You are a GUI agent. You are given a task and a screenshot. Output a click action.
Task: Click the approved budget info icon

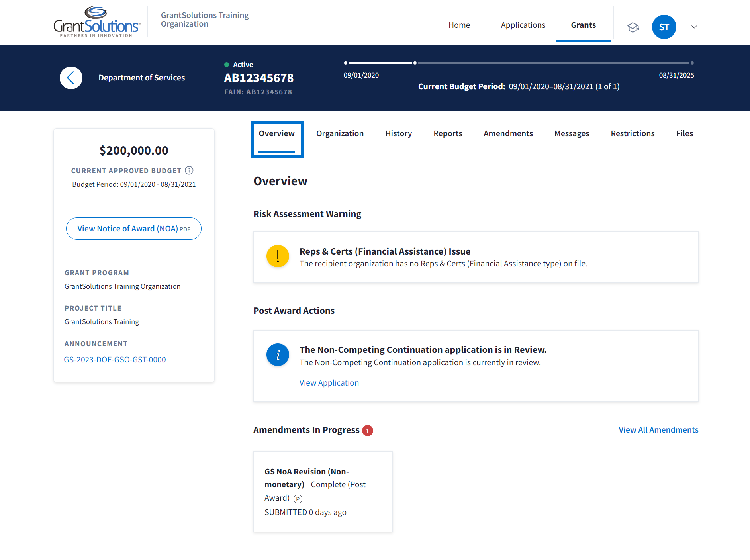189,170
